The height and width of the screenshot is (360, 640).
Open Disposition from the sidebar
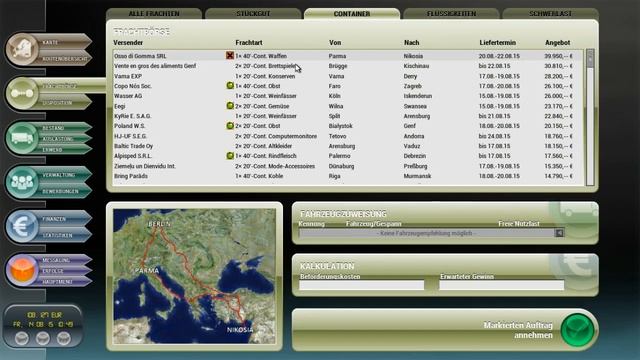(64, 103)
